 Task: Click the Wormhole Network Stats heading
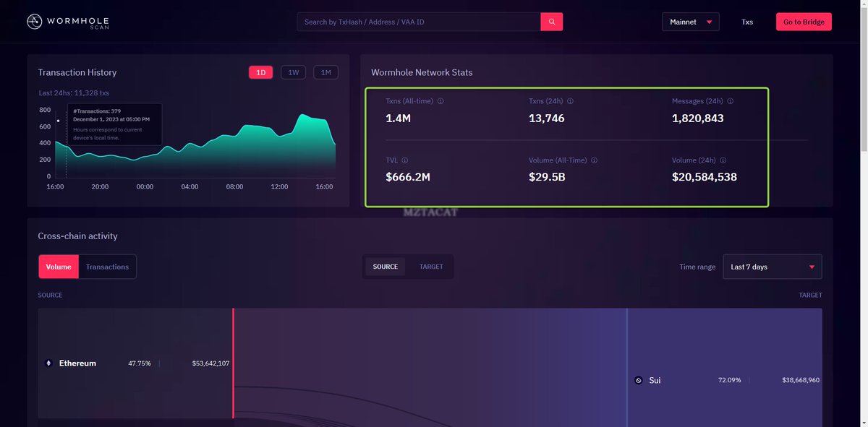click(422, 72)
